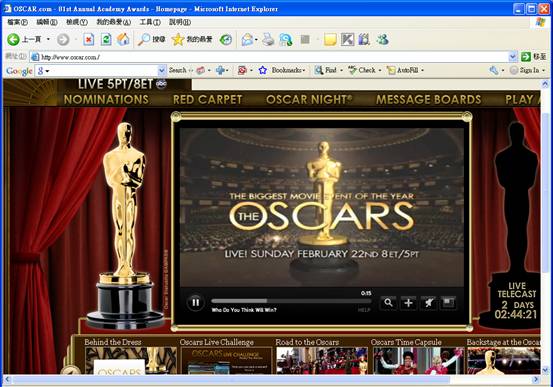Click video player plus icon
553x387 pixels.
click(x=408, y=303)
